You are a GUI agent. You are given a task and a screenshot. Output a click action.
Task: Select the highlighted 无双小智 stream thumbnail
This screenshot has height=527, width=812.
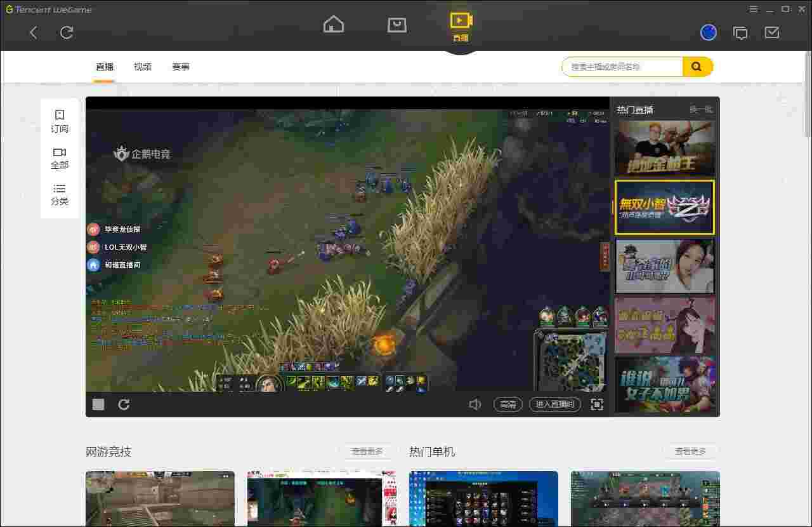664,208
